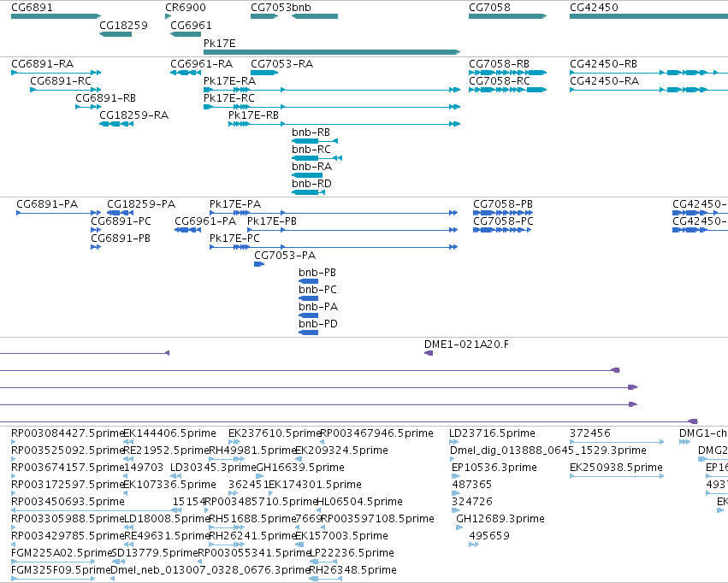Screen dimensions: 728x583
Task: Select the 487365 feature label
Action: pyautogui.click(x=471, y=485)
